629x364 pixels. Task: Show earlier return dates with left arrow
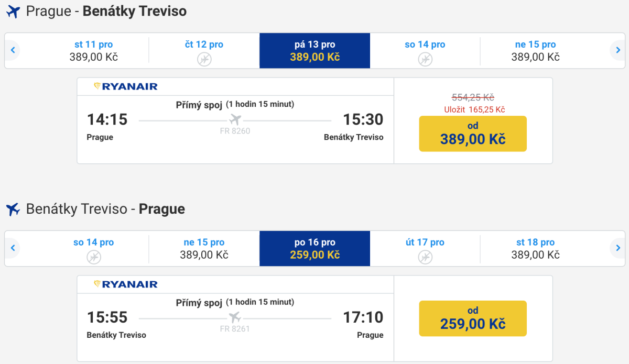(13, 248)
